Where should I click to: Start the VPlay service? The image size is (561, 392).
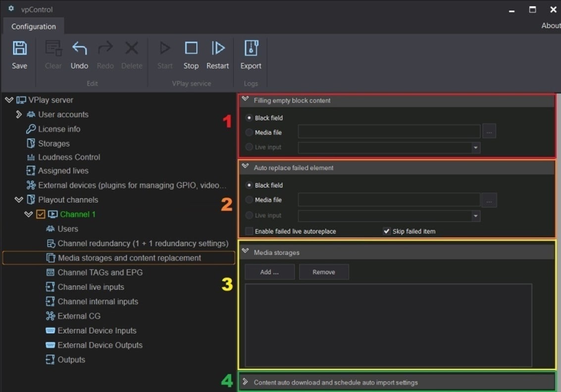coord(165,49)
